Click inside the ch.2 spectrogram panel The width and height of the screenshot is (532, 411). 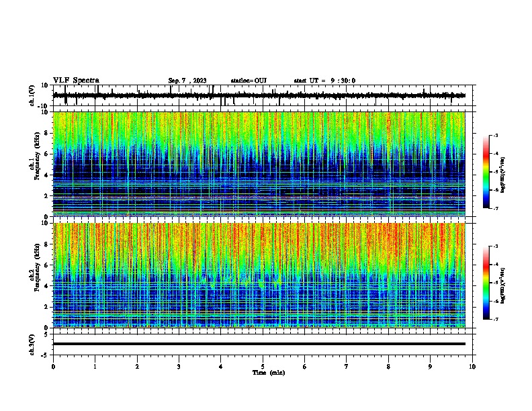click(x=259, y=275)
